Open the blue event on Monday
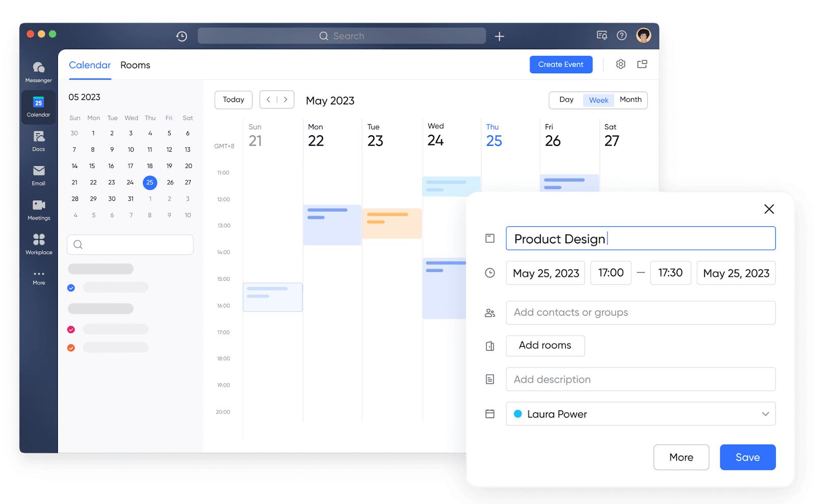Screen dimensions: 814x504 click(332, 225)
